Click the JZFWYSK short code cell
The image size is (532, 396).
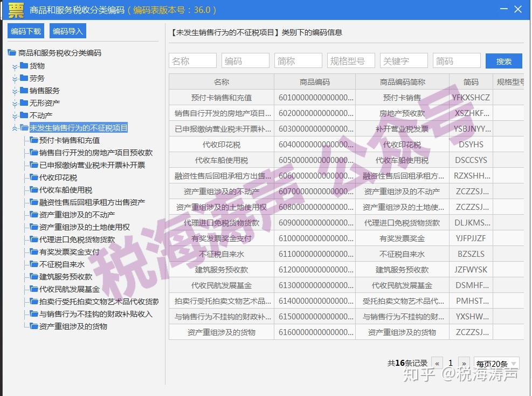pos(471,270)
